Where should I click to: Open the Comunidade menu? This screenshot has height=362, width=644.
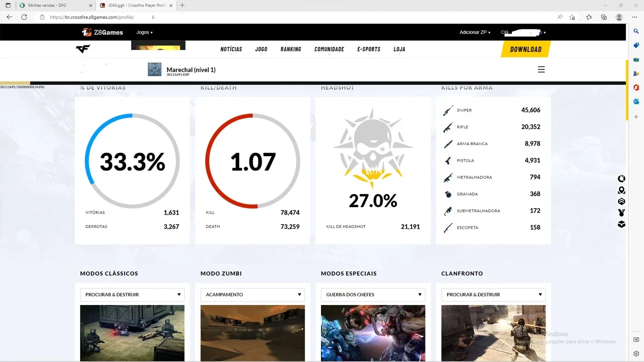pyautogui.click(x=329, y=49)
